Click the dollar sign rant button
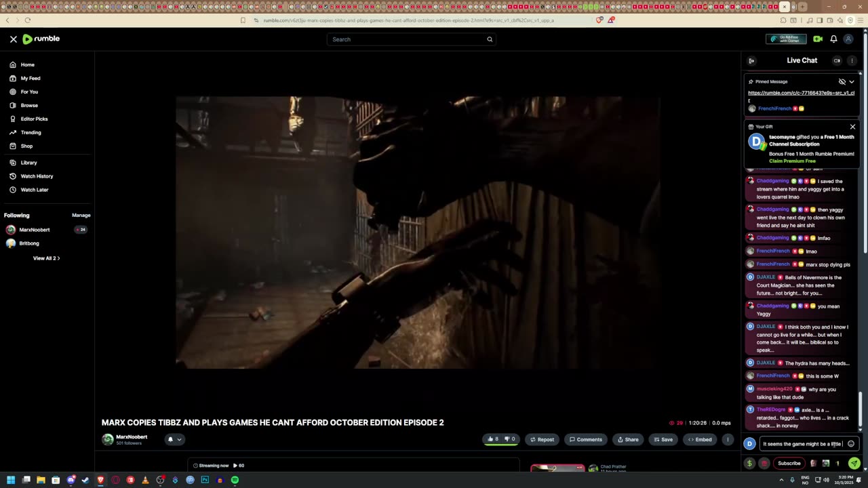 [x=749, y=464]
